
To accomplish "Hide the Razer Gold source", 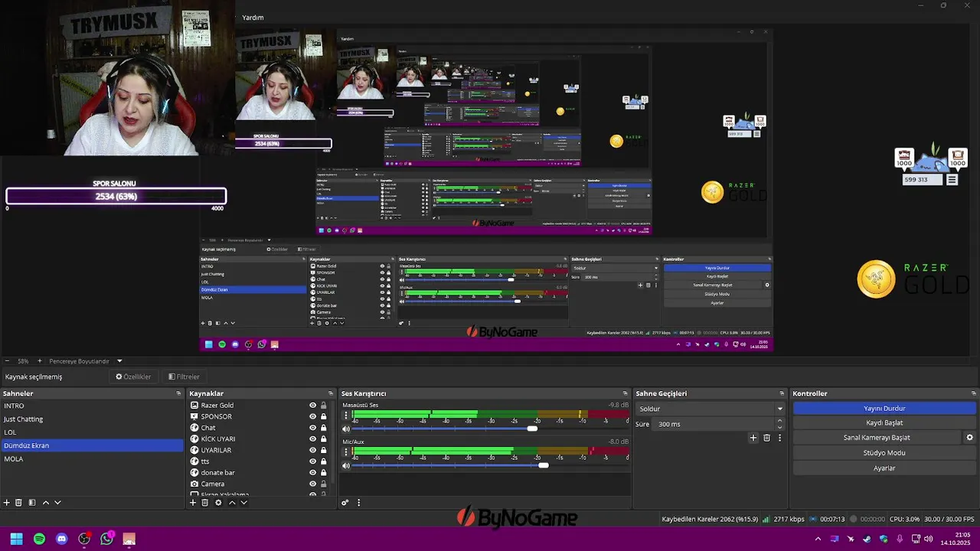I will pos(312,406).
